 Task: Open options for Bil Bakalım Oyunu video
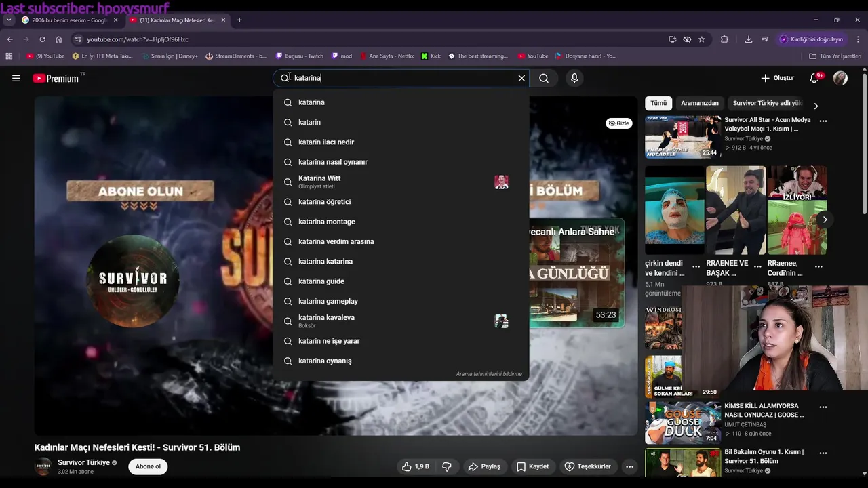pyautogui.click(x=823, y=453)
